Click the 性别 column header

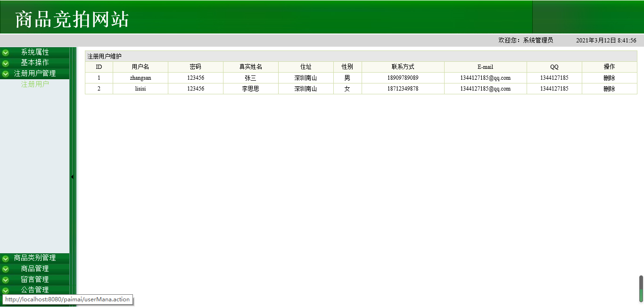[x=347, y=67]
